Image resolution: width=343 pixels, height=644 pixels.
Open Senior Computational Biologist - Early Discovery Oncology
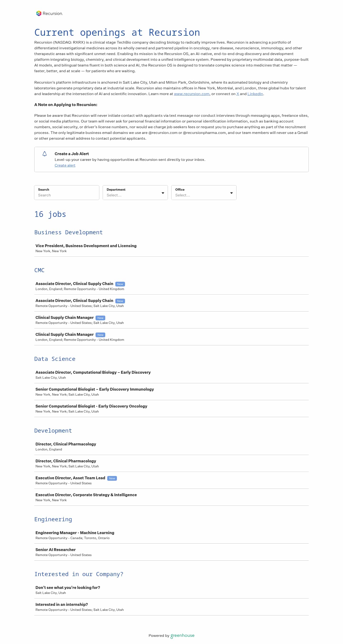tap(171, 409)
